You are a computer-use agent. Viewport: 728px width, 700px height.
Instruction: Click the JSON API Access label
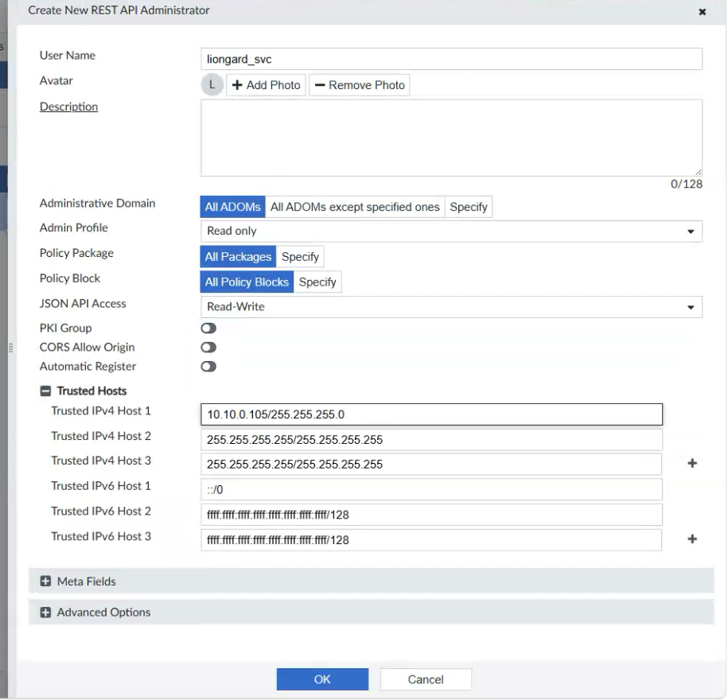(83, 304)
